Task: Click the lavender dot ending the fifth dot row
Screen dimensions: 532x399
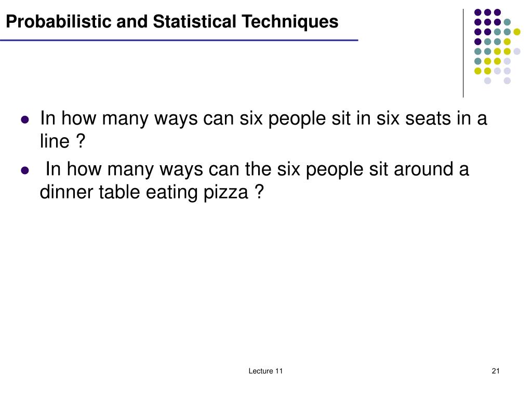Action: click(x=517, y=51)
